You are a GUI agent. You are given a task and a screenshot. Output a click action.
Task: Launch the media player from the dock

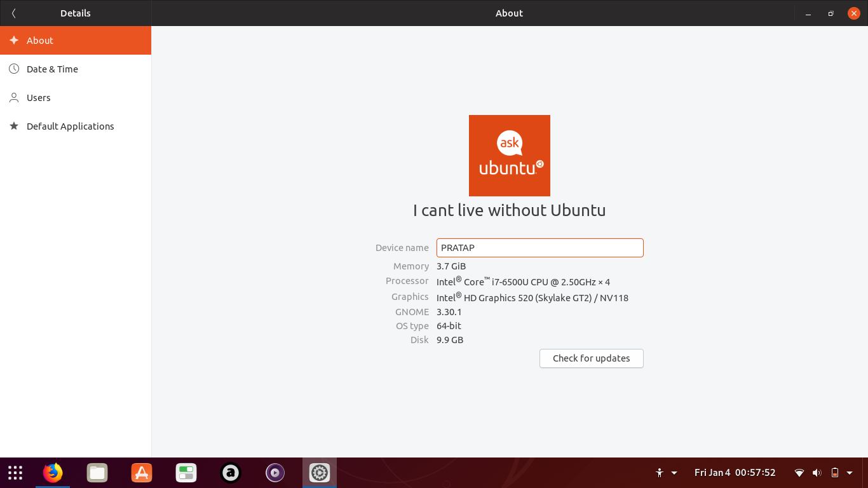[275, 473]
